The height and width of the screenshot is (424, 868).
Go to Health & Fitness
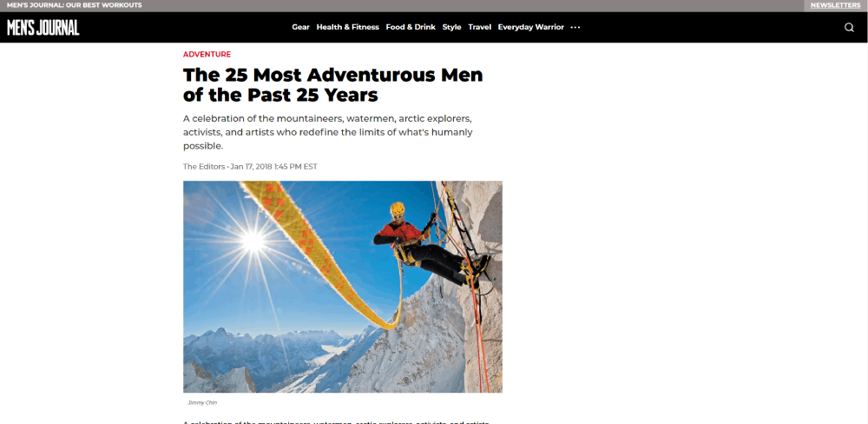348,27
